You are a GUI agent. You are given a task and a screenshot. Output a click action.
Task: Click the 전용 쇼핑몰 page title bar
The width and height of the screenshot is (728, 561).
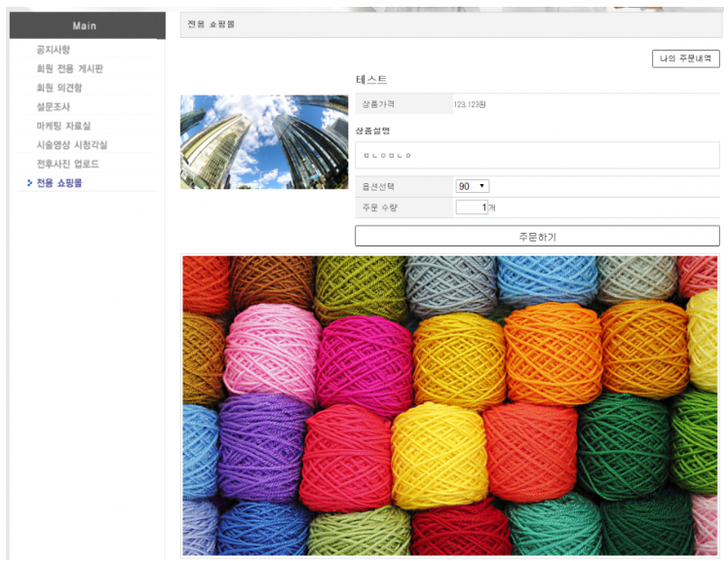(450, 23)
